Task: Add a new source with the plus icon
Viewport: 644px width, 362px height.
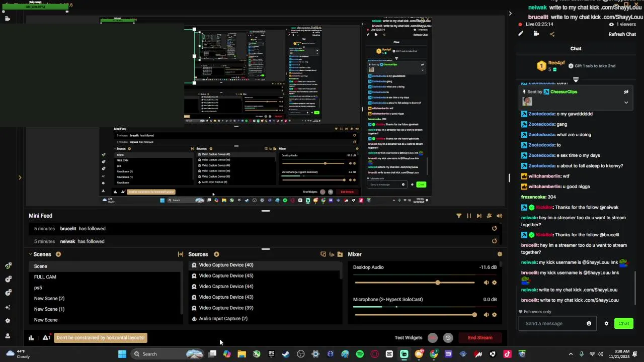Action: 216,254
